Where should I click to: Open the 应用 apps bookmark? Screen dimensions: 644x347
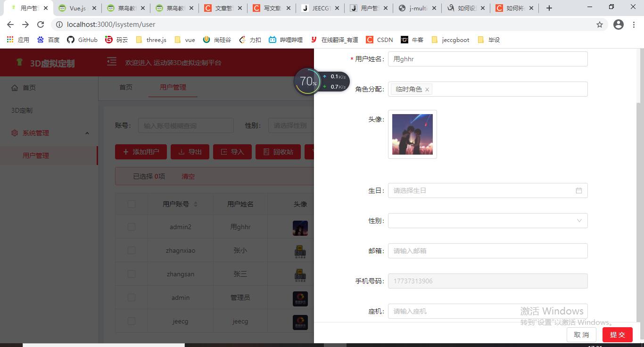(18, 40)
